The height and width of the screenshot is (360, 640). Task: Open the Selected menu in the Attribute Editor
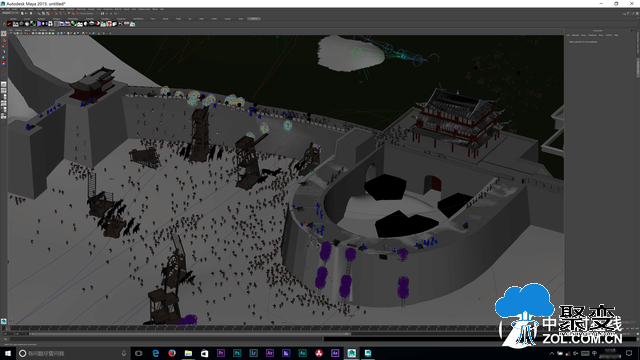575,35
